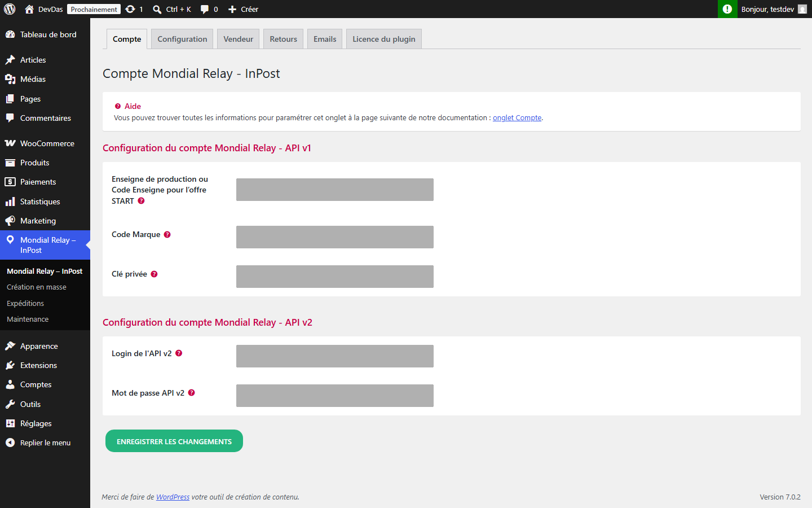Follow the onglet Compte documentation link
Viewport: 812px width, 508px height.
tap(517, 118)
